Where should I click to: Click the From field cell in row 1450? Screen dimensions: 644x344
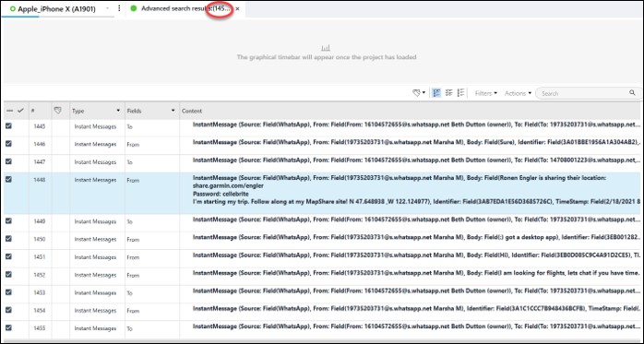(133, 239)
